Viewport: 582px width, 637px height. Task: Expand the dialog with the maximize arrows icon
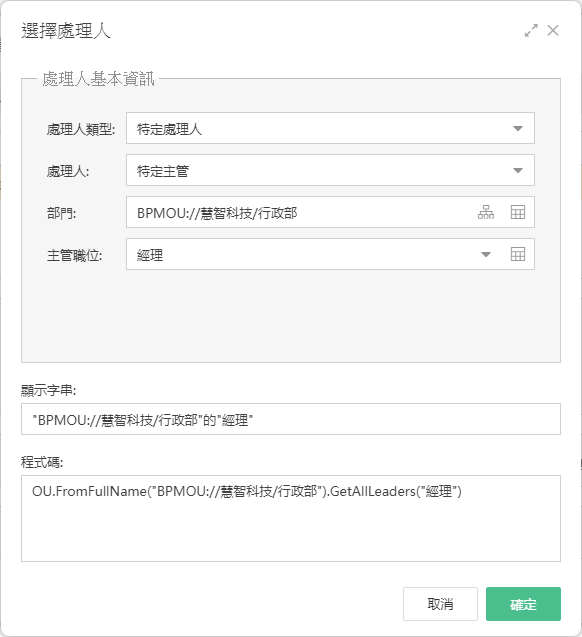[531, 30]
